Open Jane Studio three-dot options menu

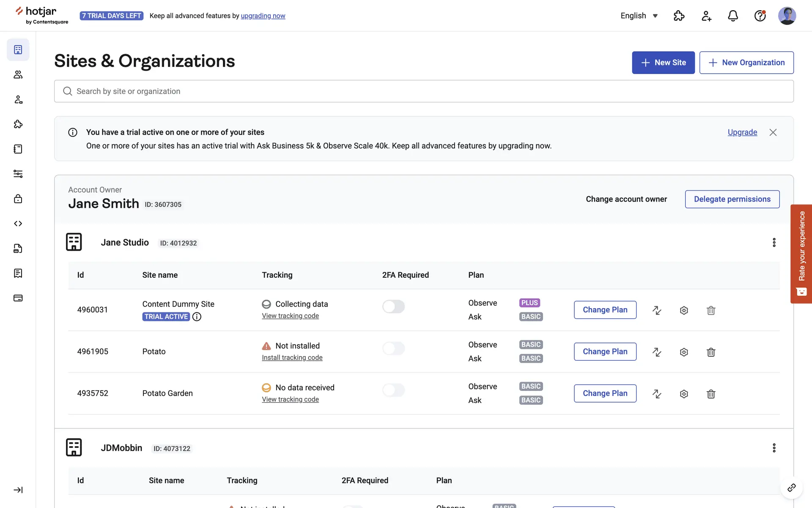(x=774, y=242)
